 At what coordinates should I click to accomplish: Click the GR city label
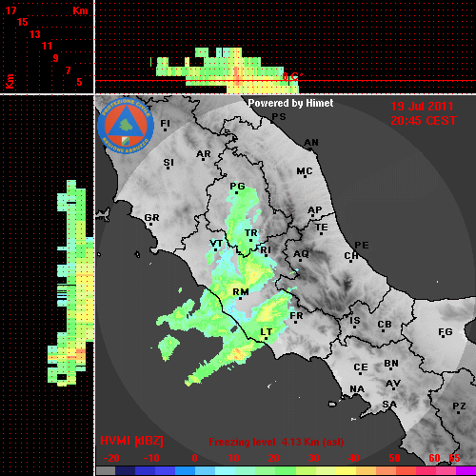[x=151, y=218]
